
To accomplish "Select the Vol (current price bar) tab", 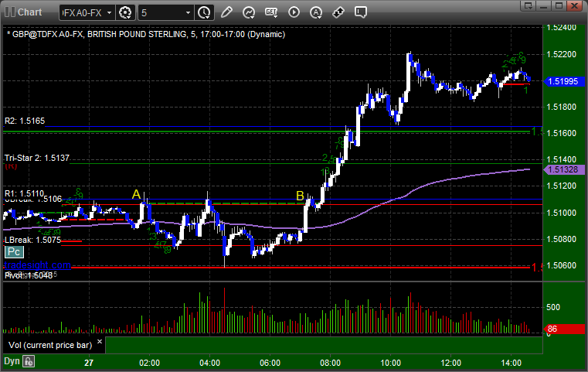I will (x=50, y=346).
